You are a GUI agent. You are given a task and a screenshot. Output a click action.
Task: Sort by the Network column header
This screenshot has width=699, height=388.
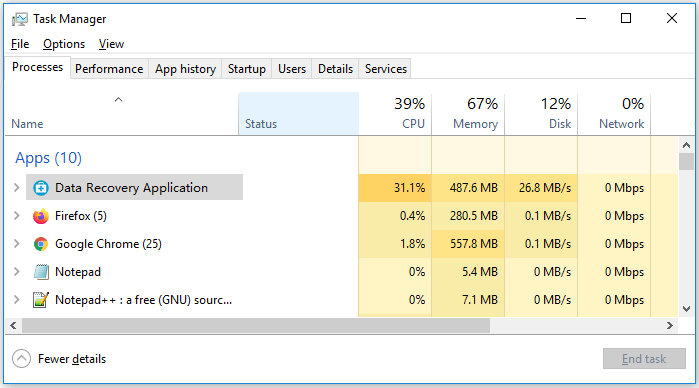coord(614,114)
